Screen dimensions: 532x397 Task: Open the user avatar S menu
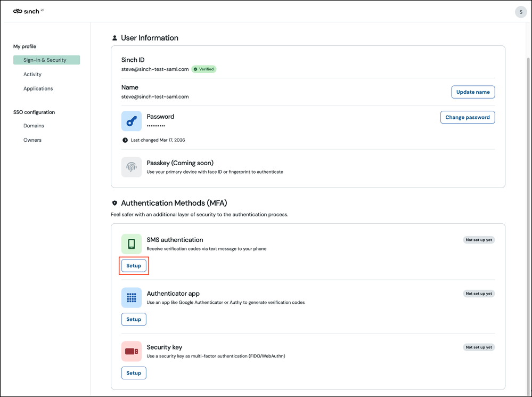click(x=520, y=12)
